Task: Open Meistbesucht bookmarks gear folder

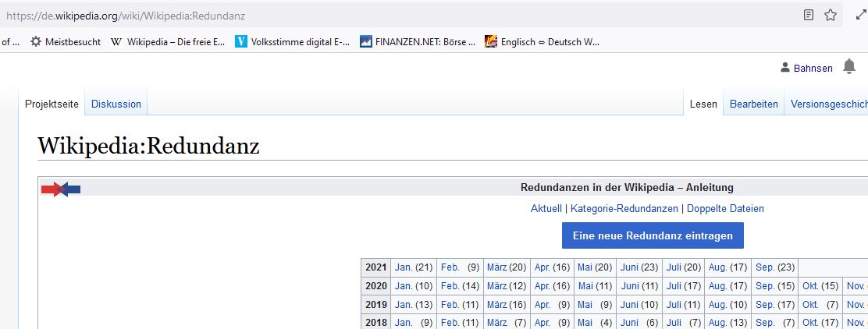Action: [x=66, y=41]
